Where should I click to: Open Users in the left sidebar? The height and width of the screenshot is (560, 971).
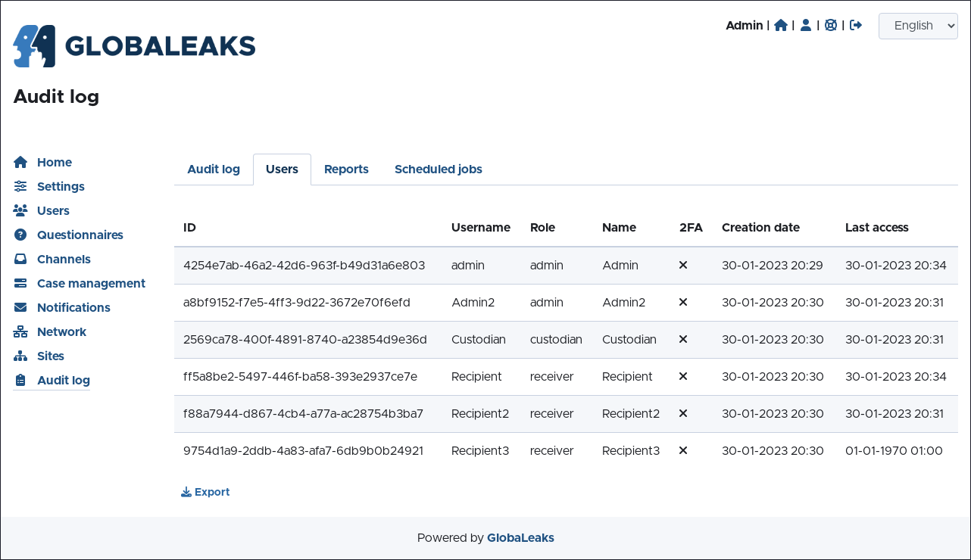tap(53, 211)
